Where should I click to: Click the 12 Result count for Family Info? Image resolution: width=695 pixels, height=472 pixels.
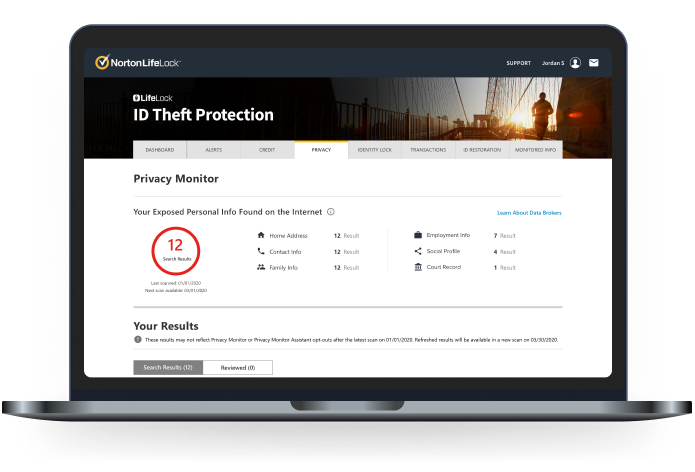click(x=346, y=268)
